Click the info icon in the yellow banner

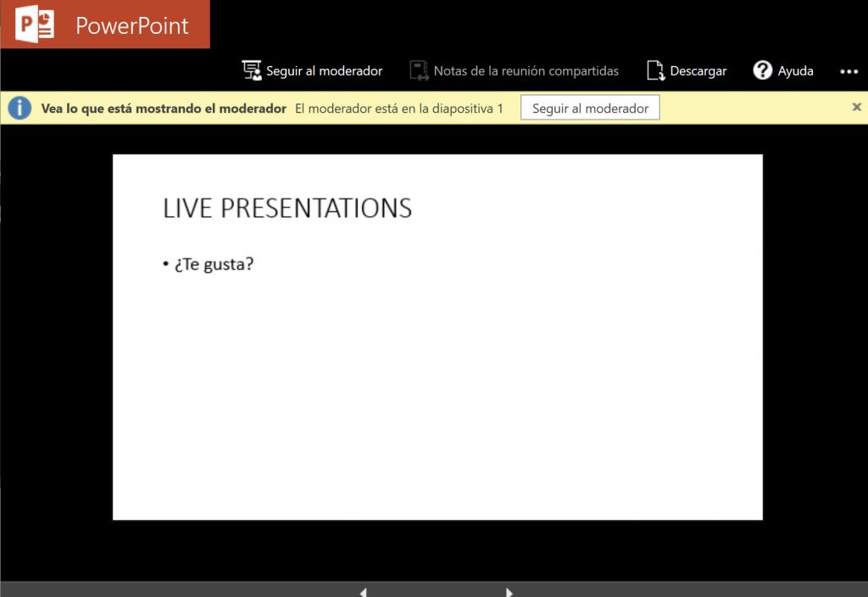(x=19, y=108)
